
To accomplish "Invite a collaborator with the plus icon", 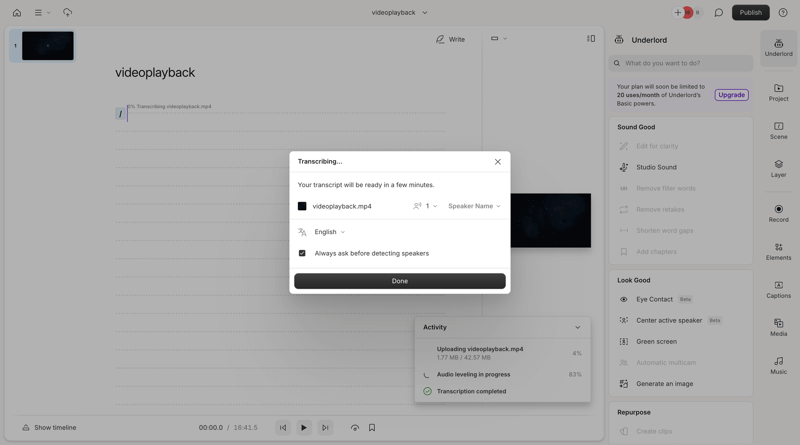I will pos(678,13).
